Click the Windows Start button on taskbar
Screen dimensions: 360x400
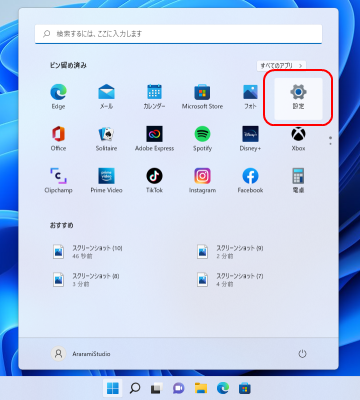click(113, 388)
